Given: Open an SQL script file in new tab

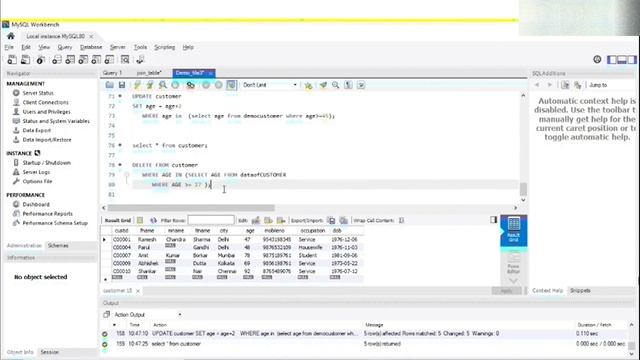Looking at the screenshot, I should click(x=25, y=60).
